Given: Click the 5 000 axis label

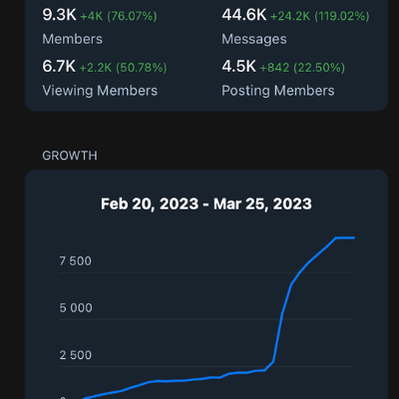Looking at the screenshot, I should (76, 308).
